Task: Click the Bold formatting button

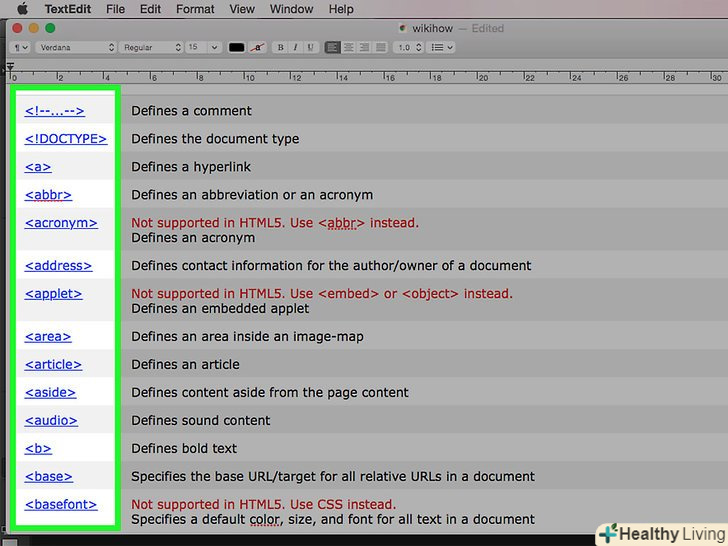Action: pyautogui.click(x=281, y=47)
